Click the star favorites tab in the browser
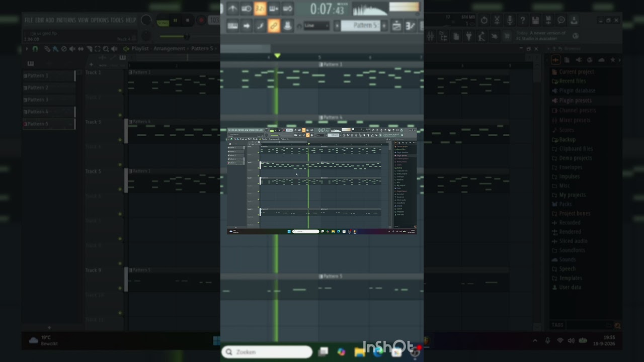This screenshot has width=644, height=362. pyautogui.click(x=612, y=60)
